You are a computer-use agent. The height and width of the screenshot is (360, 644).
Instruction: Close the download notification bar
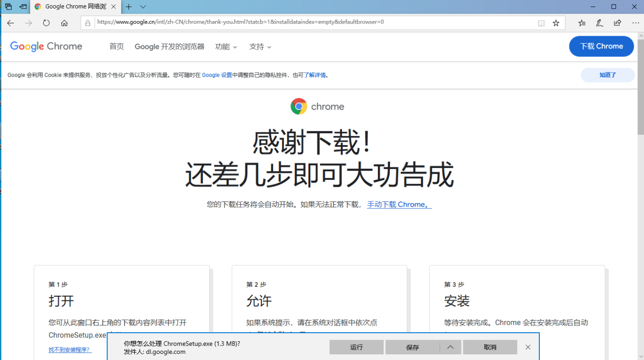click(x=528, y=347)
